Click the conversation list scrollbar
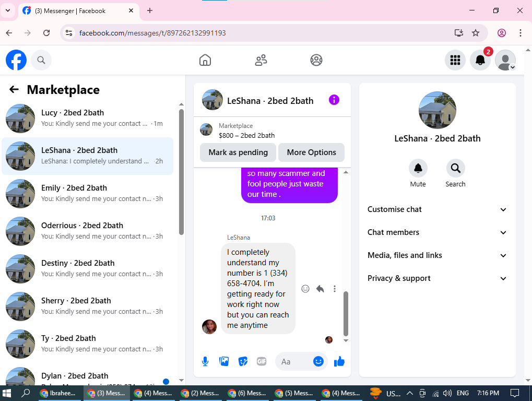The height and width of the screenshot is (401, 532). pyautogui.click(x=181, y=172)
